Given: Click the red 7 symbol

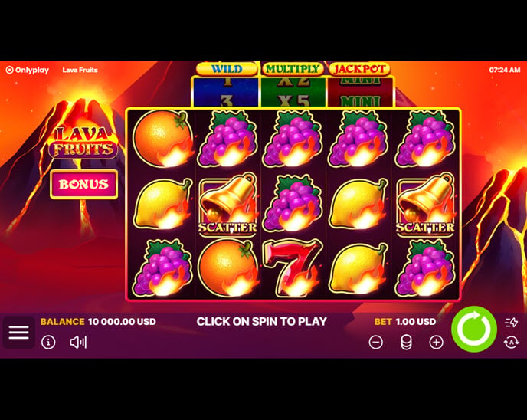Looking at the screenshot, I should (x=293, y=267).
